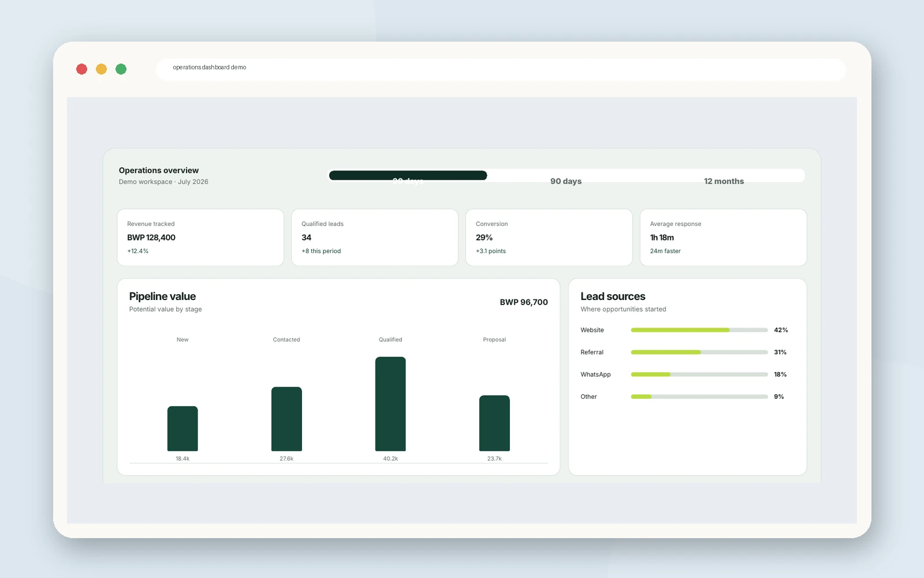
Task: Click the +8 this period text
Action: point(321,251)
